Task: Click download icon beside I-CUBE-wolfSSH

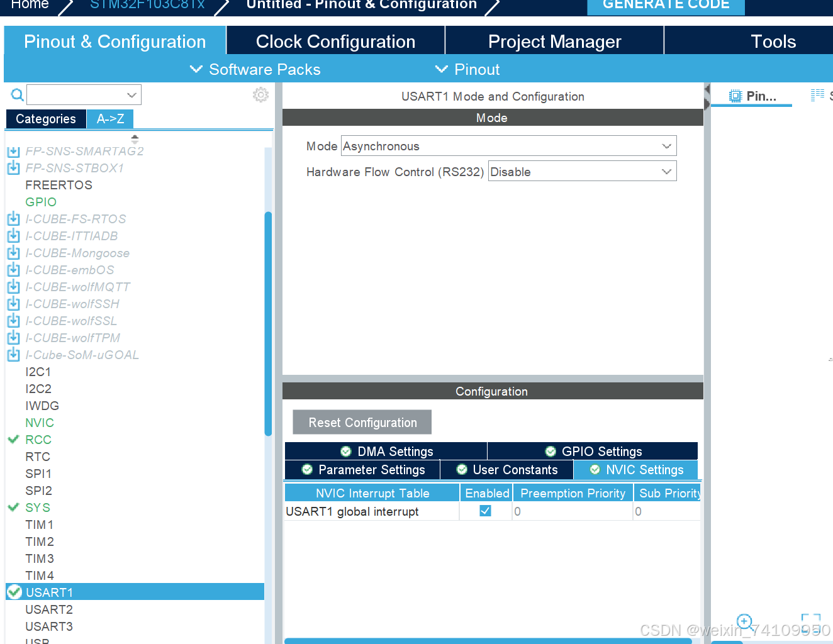Action: coord(13,304)
